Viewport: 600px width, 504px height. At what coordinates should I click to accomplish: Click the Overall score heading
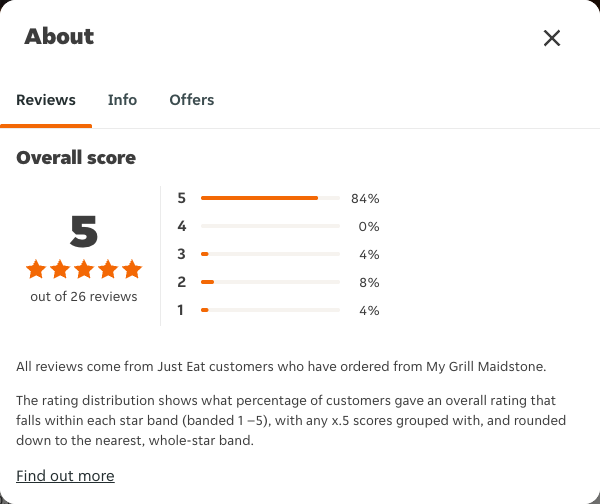(76, 158)
